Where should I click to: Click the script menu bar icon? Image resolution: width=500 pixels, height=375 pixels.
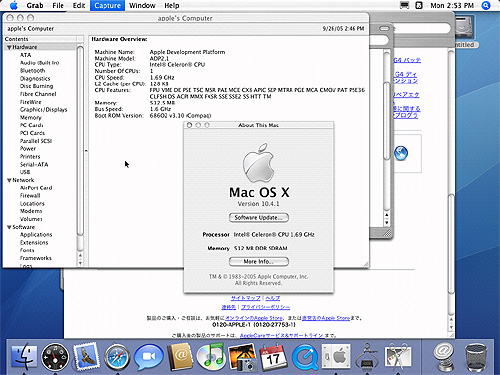(x=419, y=5)
